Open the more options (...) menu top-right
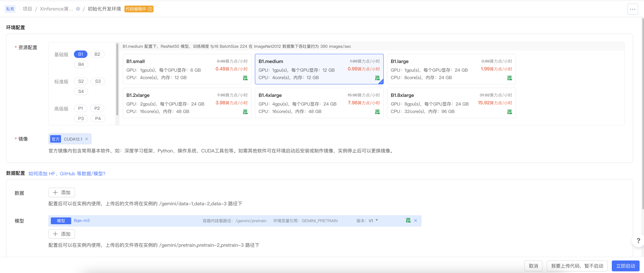Image resolution: width=644 pixels, height=273 pixels. (632, 9)
